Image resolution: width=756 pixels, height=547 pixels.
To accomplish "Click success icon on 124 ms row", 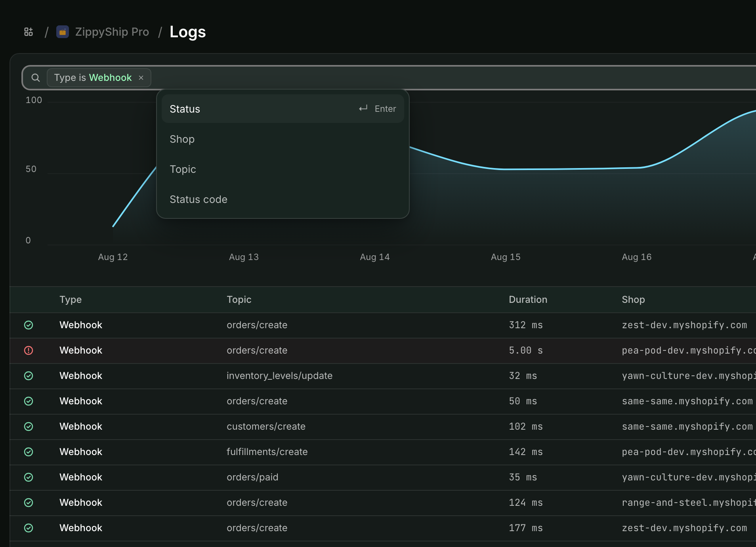I will (x=29, y=503).
